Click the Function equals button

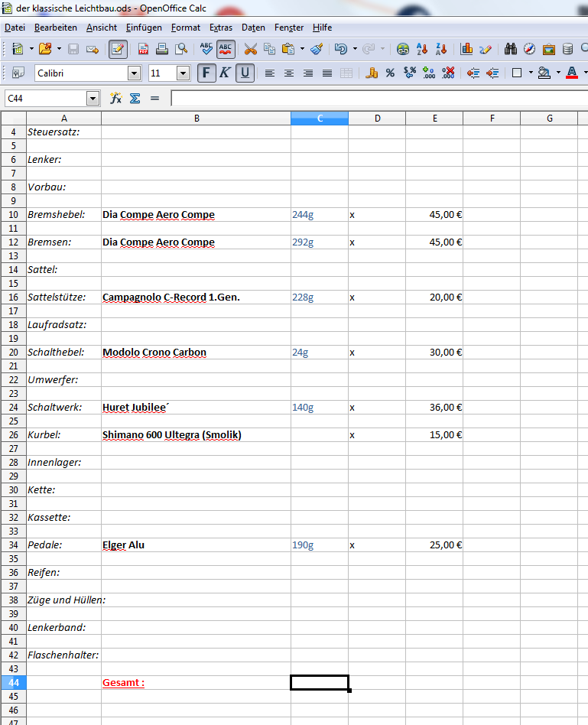click(x=154, y=98)
